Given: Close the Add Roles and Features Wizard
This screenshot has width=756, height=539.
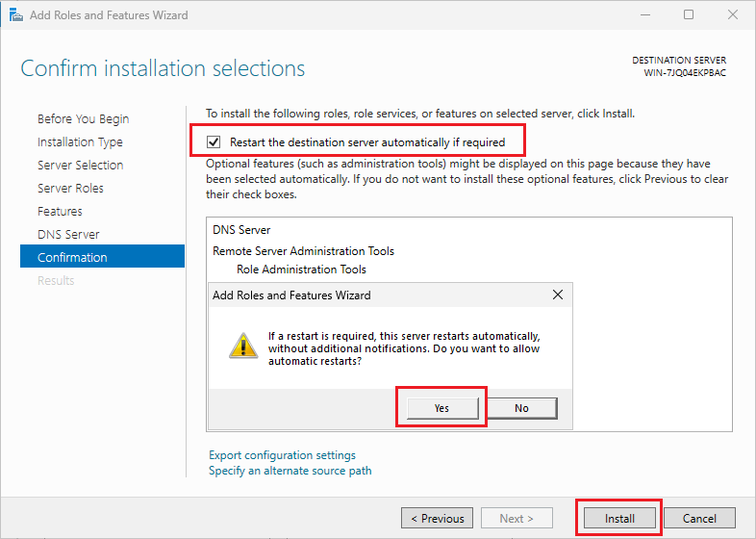Looking at the screenshot, I should [731, 15].
